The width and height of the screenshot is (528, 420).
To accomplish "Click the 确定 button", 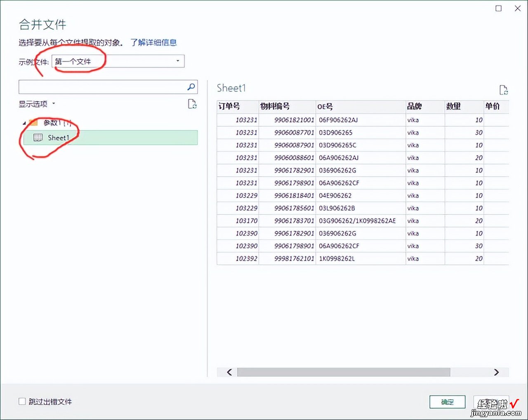I will click(x=448, y=402).
